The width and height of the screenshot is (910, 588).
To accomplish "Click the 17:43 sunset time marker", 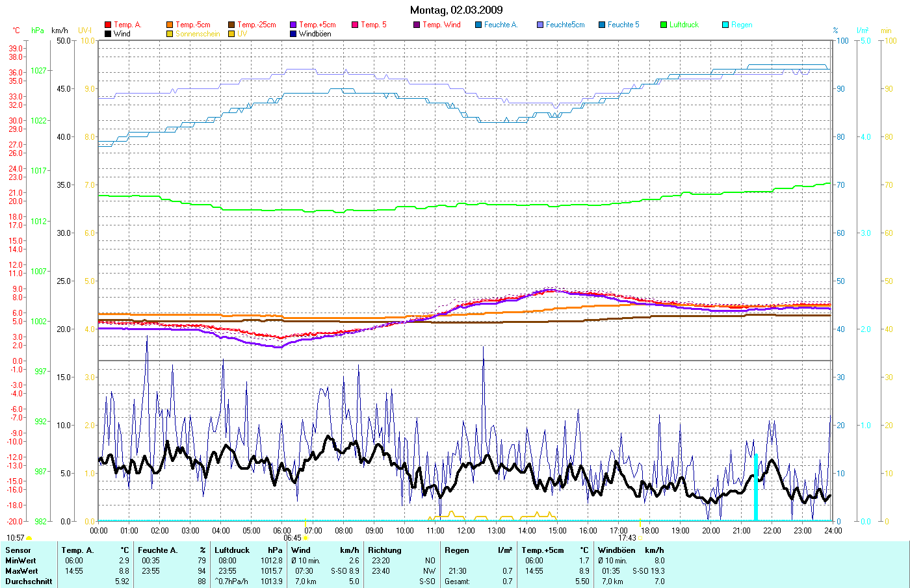I will point(627,538).
